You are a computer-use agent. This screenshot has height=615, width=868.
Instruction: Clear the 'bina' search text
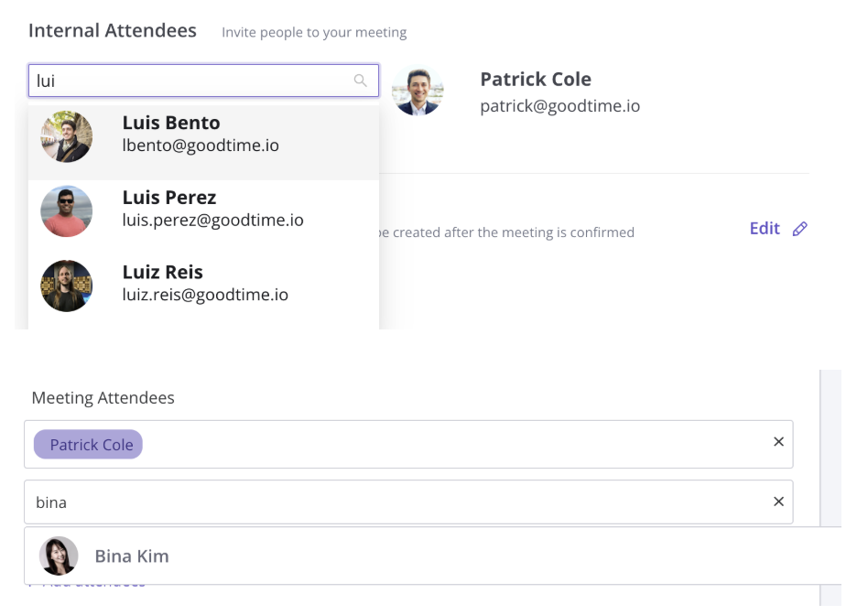tap(778, 502)
